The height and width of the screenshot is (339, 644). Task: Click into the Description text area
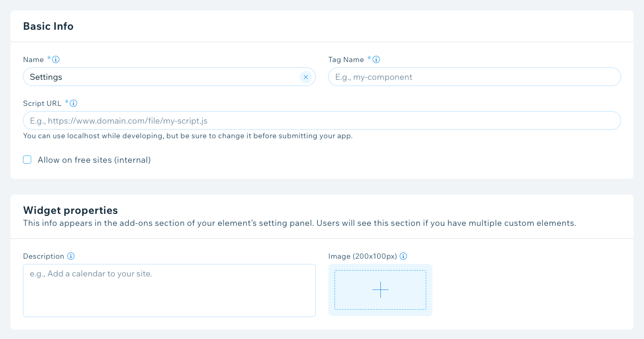coord(169,290)
